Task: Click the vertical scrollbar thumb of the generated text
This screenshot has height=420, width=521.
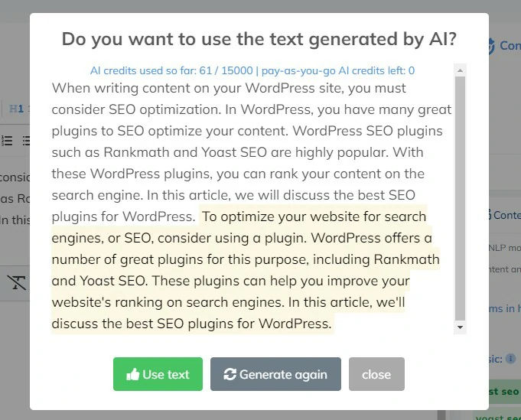Action: 461,199
